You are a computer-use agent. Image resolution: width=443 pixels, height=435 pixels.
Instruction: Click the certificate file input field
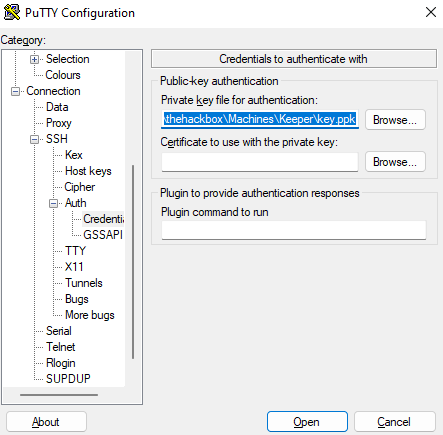click(260, 162)
